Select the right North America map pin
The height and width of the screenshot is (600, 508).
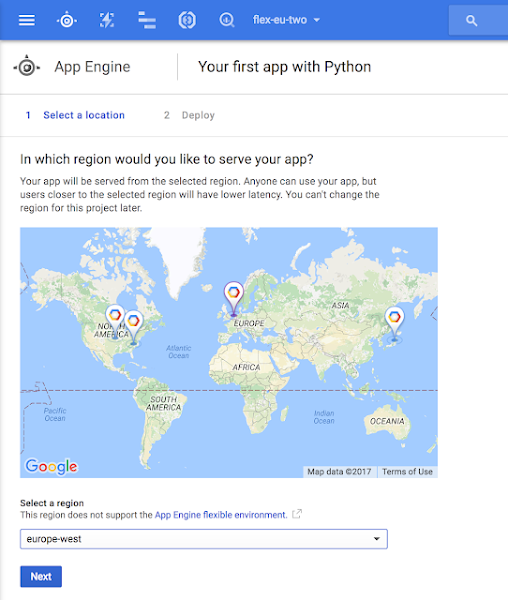pos(133,328)
